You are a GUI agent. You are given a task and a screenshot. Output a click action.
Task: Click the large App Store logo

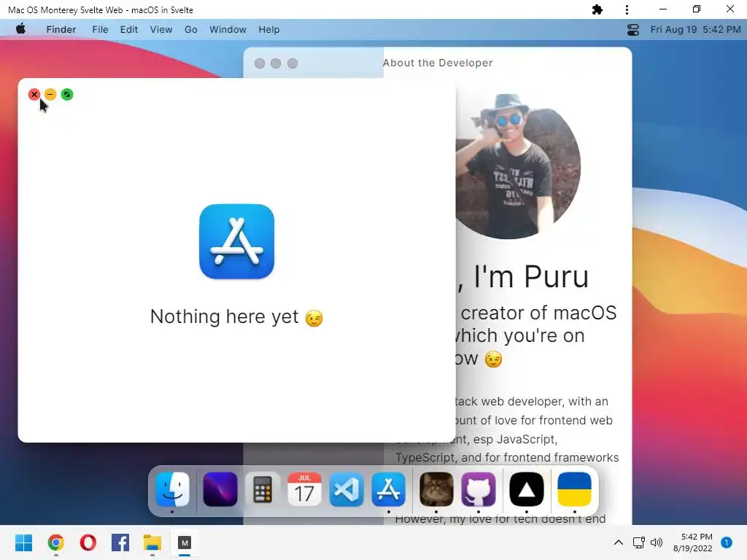point(237,241)
